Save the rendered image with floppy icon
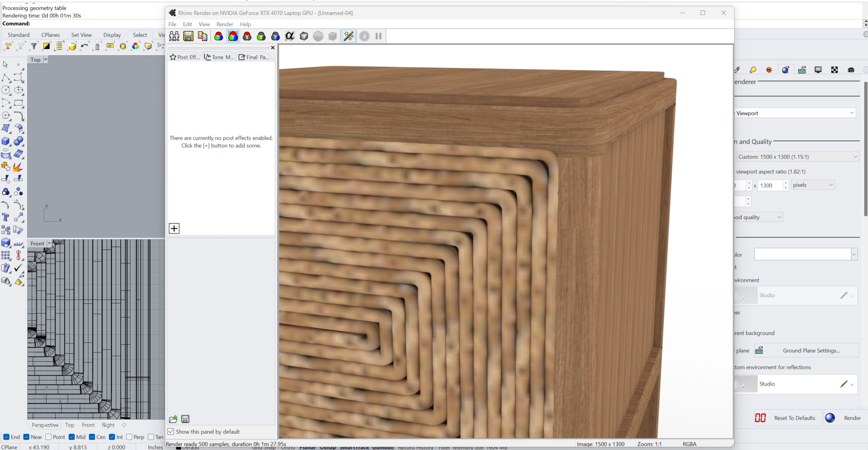This screenshot has height=450, width=868. (x=188, y=36)
